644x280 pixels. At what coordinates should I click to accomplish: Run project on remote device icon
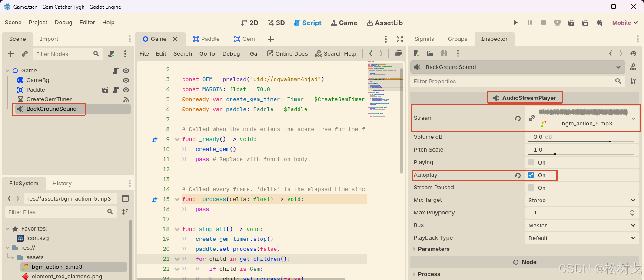tap(558, 23)
